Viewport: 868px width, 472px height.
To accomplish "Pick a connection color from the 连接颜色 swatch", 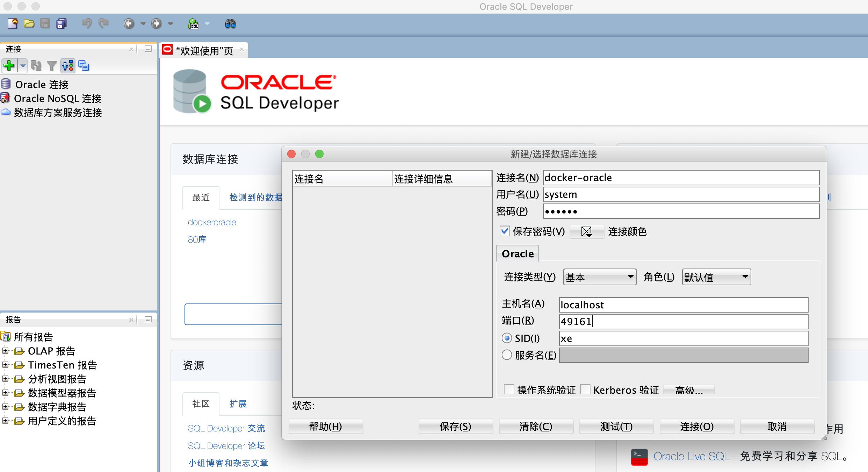I will pos(586,231).
